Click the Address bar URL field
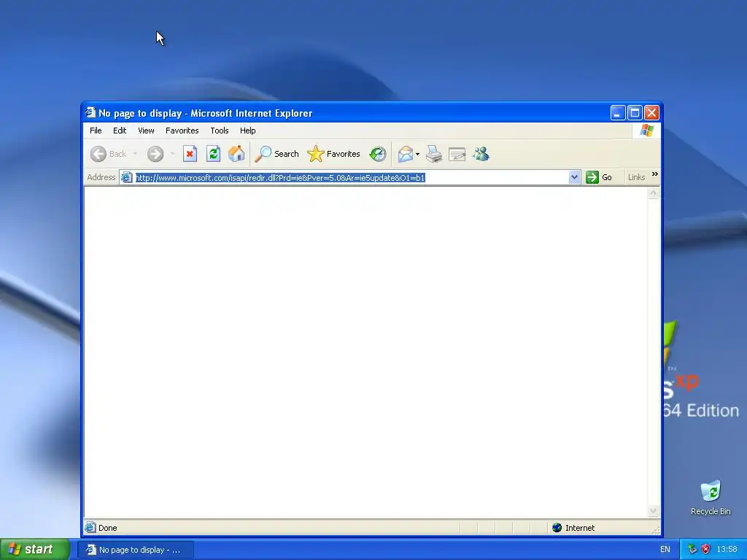747x560 pixels. (x=352, y=178)
